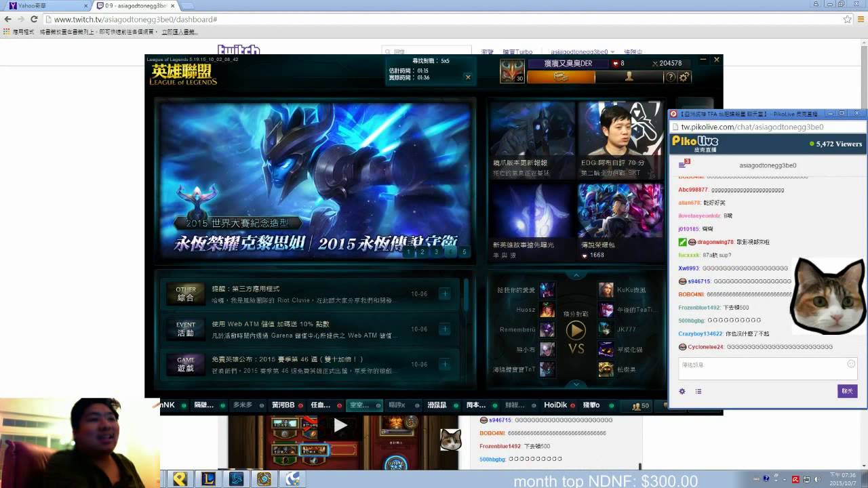Screen dimensions: 868x488
Task: Bookmark this page with the star icon
Action: 847,19
